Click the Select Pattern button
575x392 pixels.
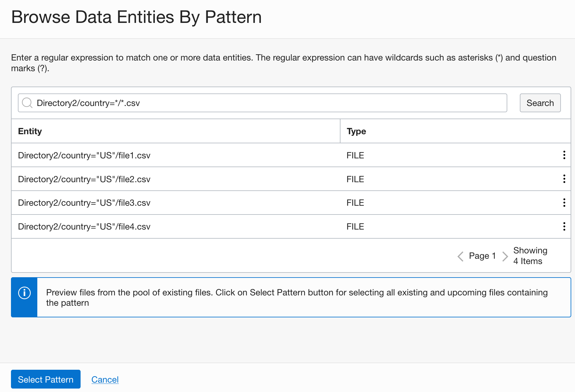pyautogui.click(x=46, y=379)
